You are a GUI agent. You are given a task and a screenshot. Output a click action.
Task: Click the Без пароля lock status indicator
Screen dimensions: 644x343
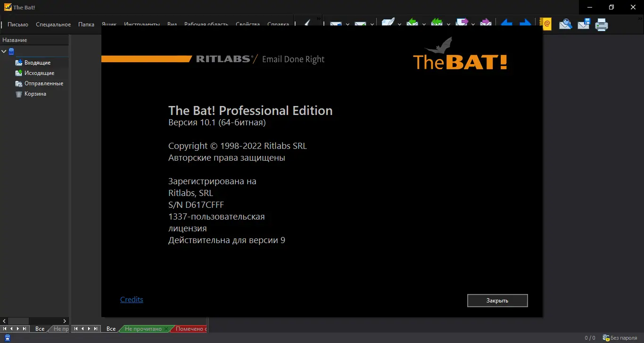pos(619,338)
